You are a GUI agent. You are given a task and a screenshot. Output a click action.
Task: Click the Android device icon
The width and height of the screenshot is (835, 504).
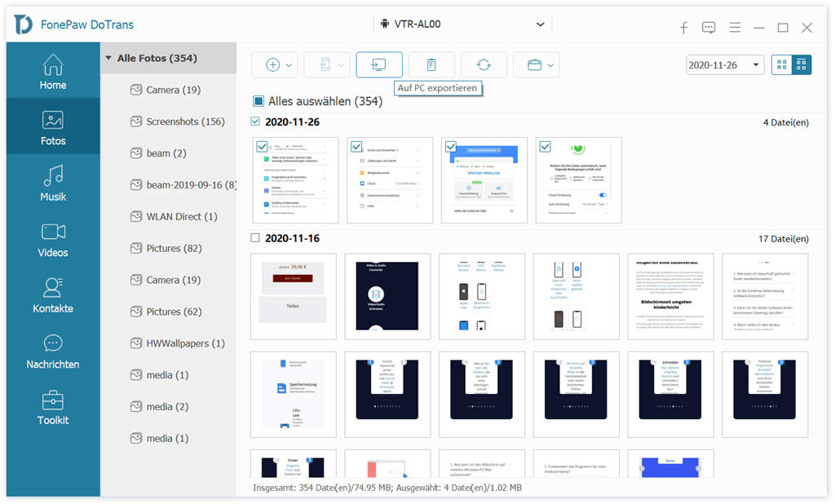[385, 24]
